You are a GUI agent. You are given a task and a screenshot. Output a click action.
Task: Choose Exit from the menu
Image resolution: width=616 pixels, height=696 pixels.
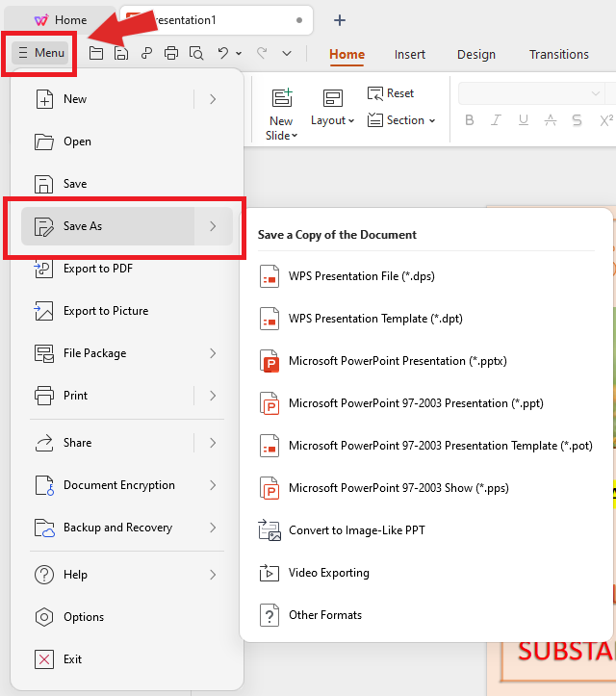[x=127, y=659]
